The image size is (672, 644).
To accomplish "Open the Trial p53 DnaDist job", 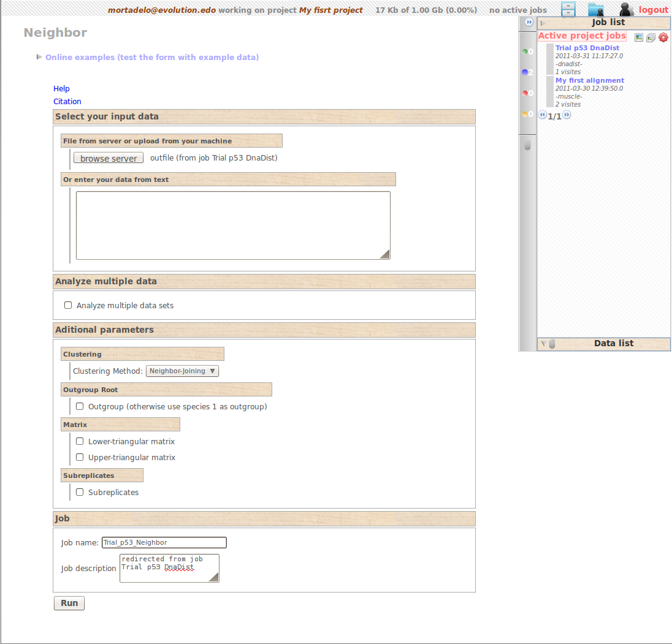I will (x=587, y=48).
